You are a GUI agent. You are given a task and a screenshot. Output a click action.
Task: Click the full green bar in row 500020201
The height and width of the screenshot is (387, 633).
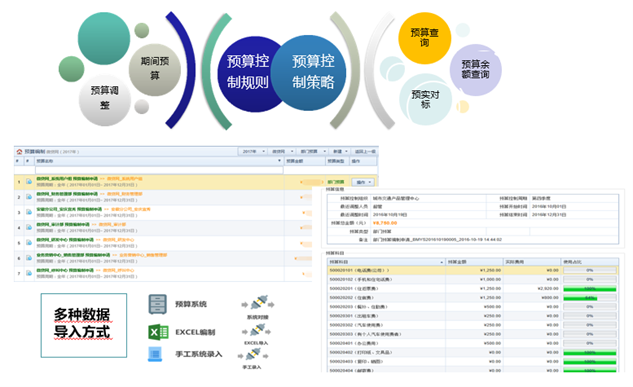point(589,289)
